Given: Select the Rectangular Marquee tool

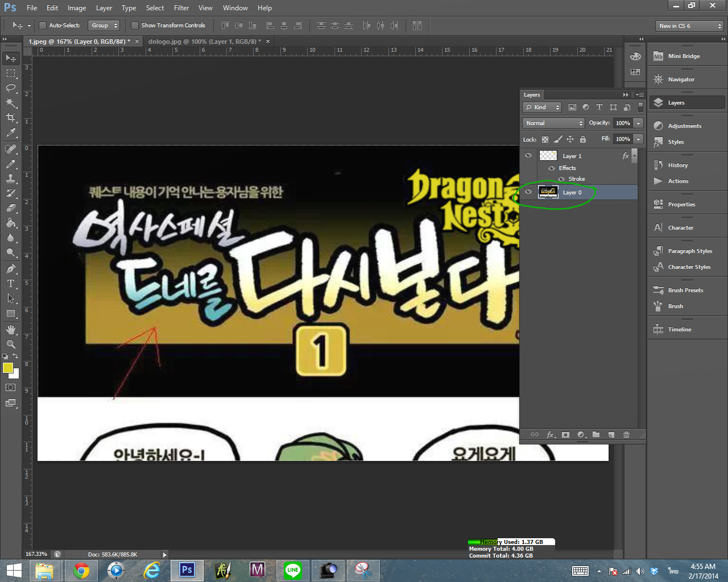Looking at the screenshot, I should (11, 73).
